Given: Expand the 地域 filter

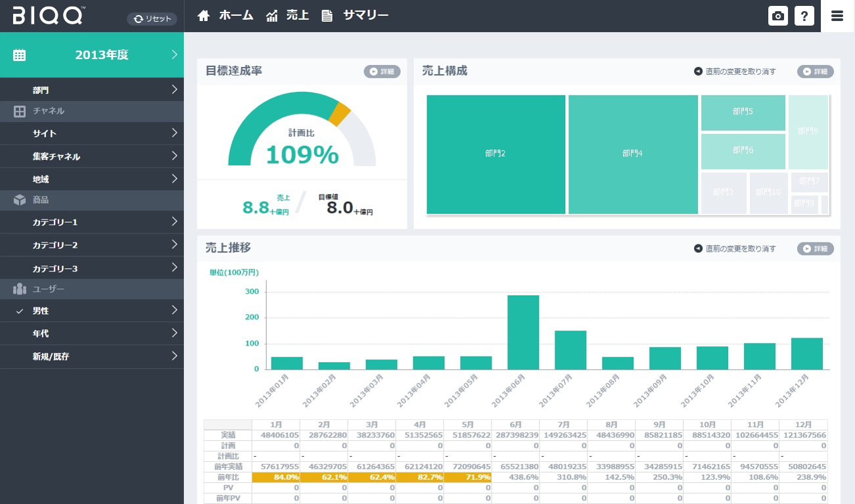Looking at the screenshot, I should pos(92,179).
